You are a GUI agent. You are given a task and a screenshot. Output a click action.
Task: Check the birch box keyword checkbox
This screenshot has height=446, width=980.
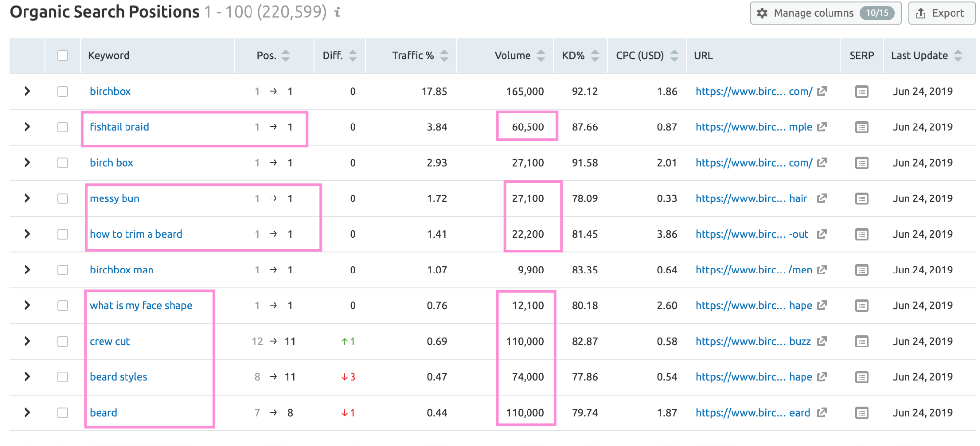tap(63, 163)
